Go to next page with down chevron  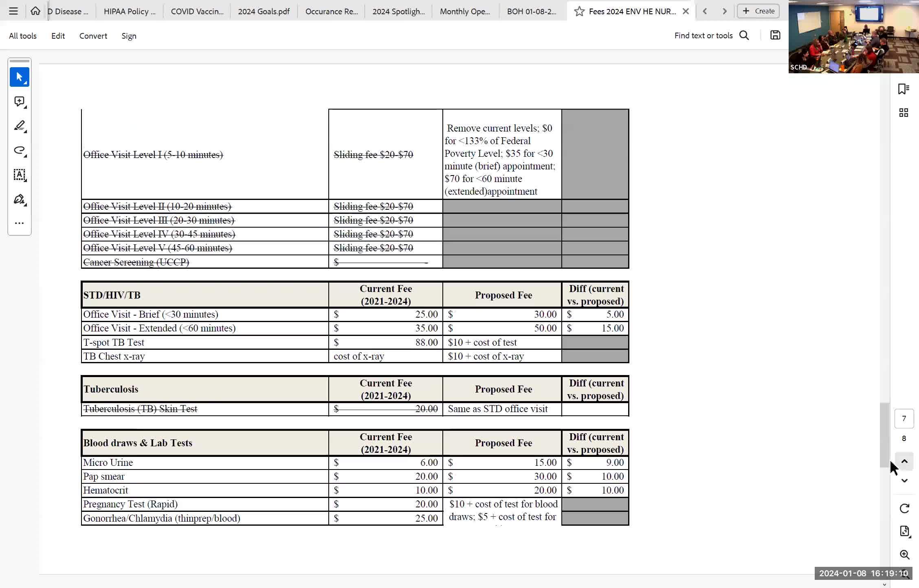(x=904, y=481)
